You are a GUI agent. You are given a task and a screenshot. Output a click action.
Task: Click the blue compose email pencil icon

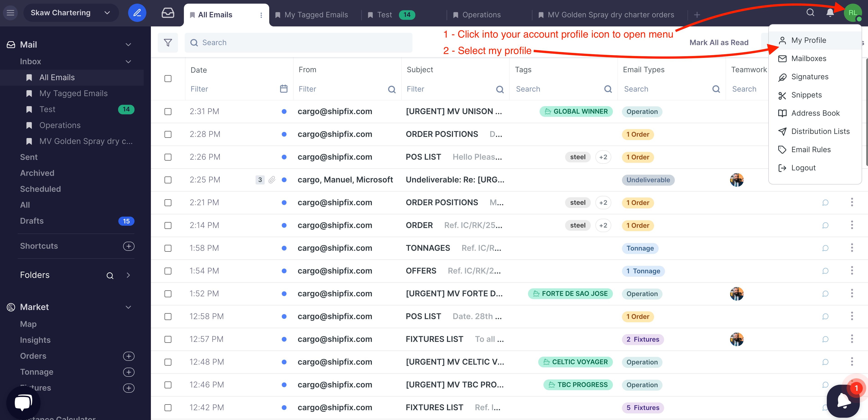137,13
